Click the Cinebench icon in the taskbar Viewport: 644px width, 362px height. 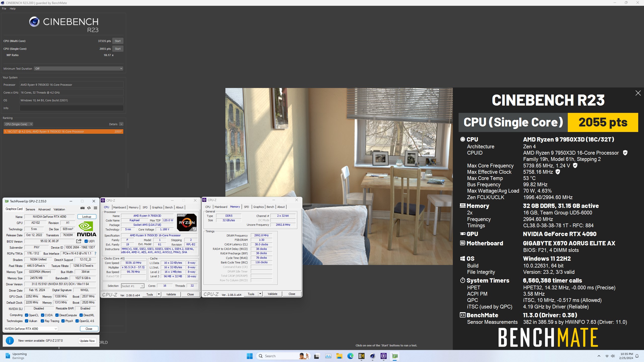tap(373, 356)
